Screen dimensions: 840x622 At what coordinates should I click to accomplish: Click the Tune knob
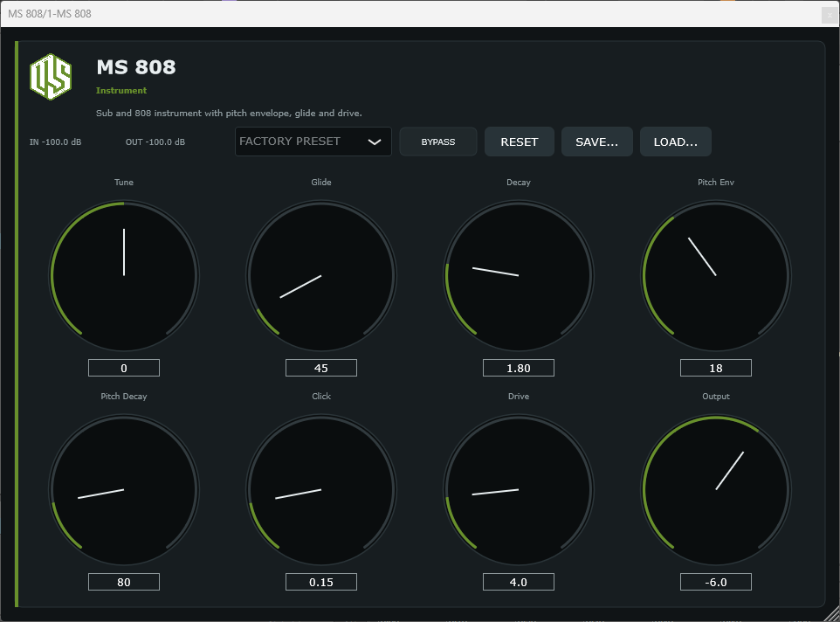coord(124,275)
